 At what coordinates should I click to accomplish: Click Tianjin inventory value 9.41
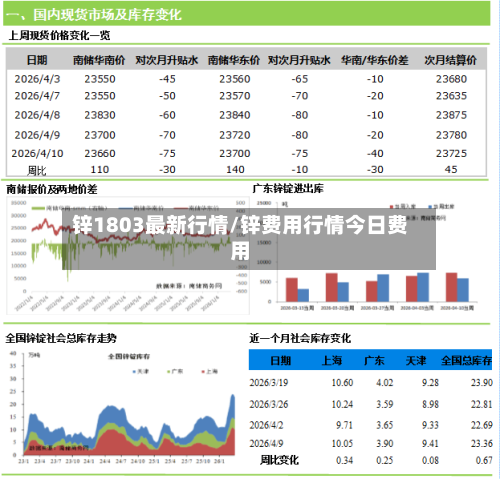[430, 444]
